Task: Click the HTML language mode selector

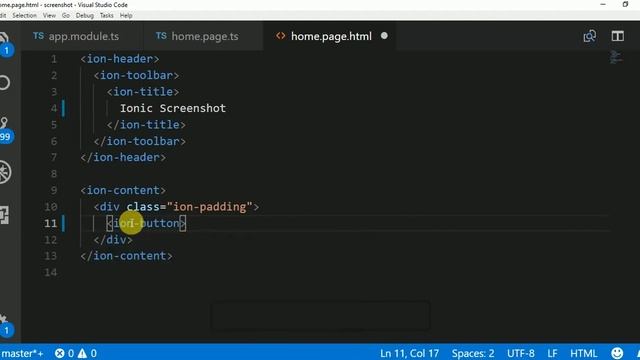Action: (583, 353)
